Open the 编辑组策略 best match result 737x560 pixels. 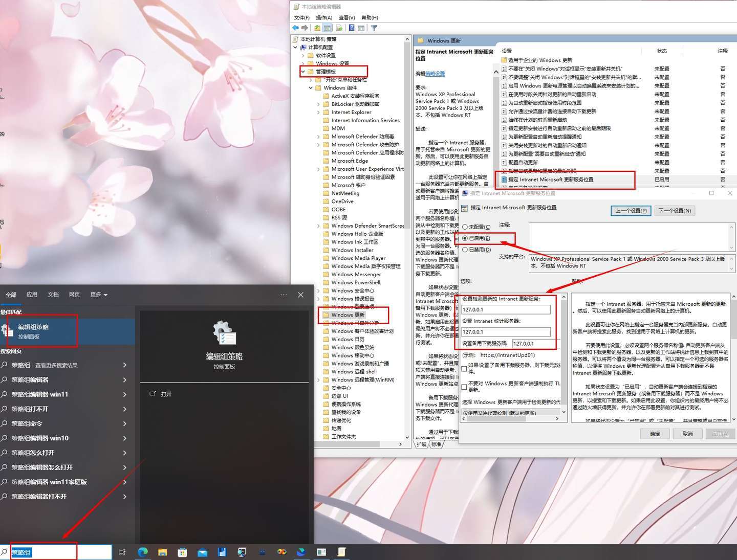[68, 331]
